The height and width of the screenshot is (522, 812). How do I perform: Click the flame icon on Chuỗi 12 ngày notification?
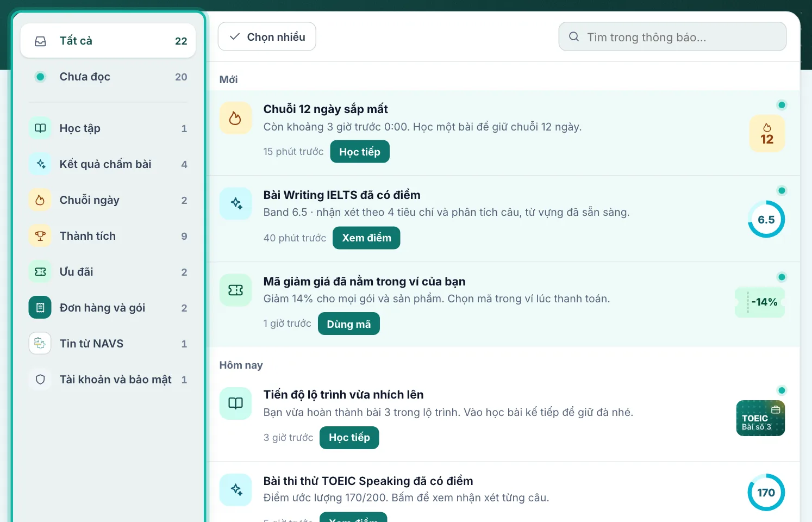tap(235, 118)
